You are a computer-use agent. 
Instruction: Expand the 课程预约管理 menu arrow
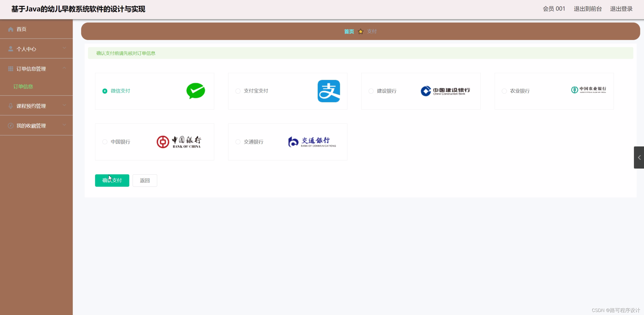click(65, 105)
